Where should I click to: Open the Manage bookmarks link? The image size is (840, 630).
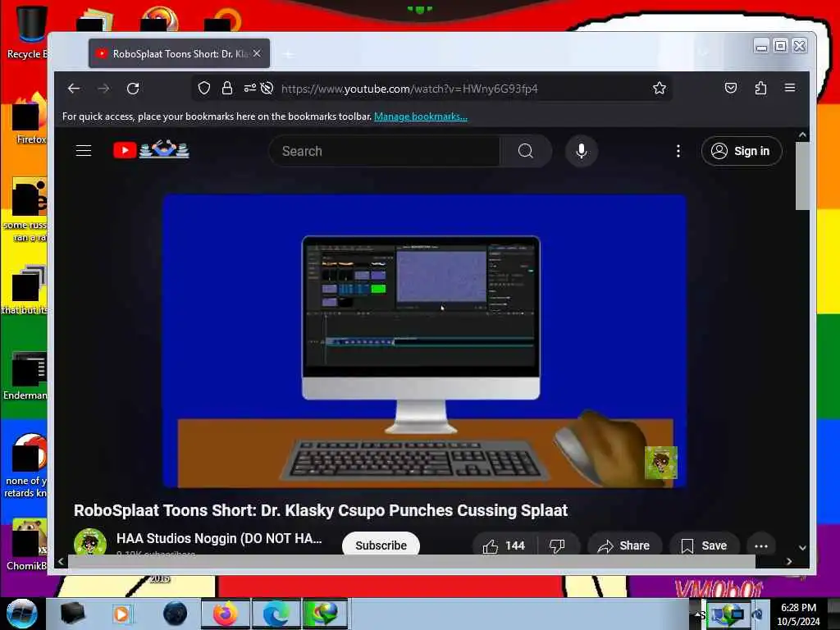coord(421,116)
